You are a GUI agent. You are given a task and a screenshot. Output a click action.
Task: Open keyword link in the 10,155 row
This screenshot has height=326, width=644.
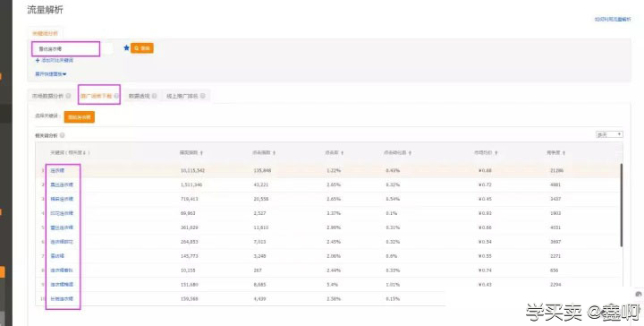[x=62, y=270]
